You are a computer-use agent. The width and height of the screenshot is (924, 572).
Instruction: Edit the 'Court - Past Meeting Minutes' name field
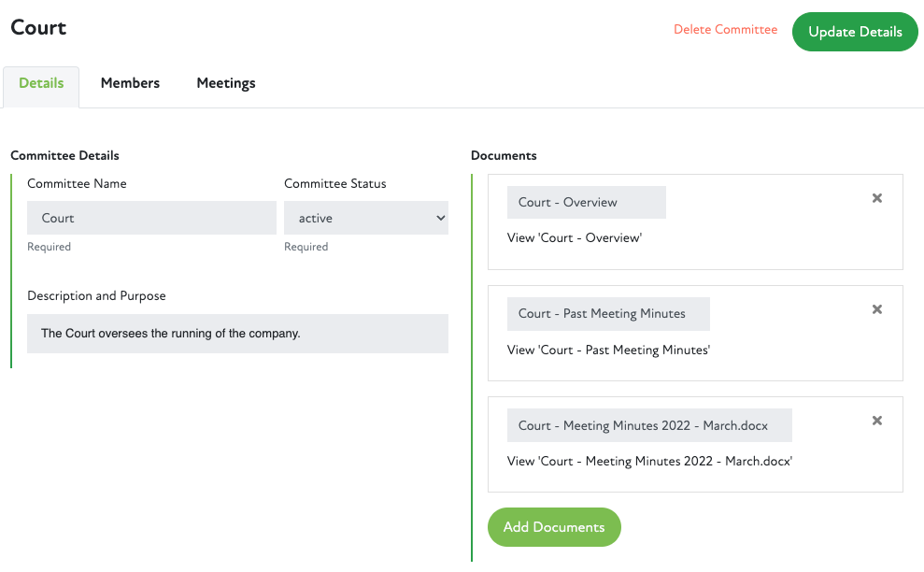coord(607,313)
